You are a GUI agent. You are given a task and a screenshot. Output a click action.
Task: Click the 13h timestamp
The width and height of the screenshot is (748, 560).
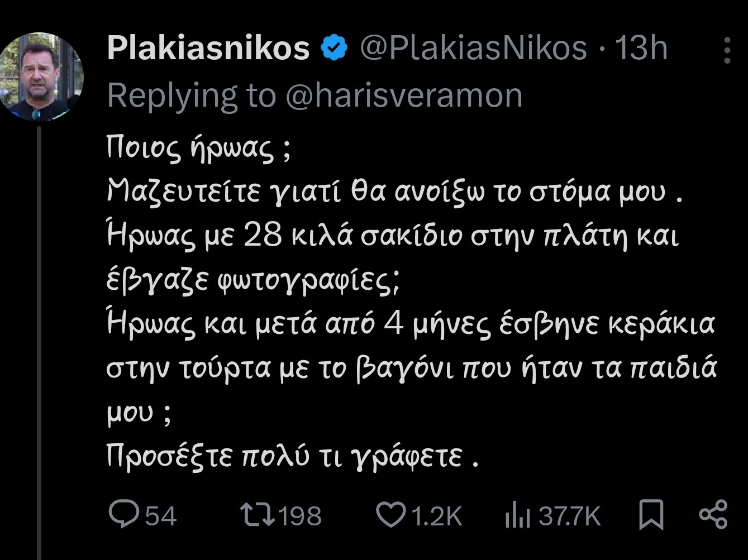(641, 48)
